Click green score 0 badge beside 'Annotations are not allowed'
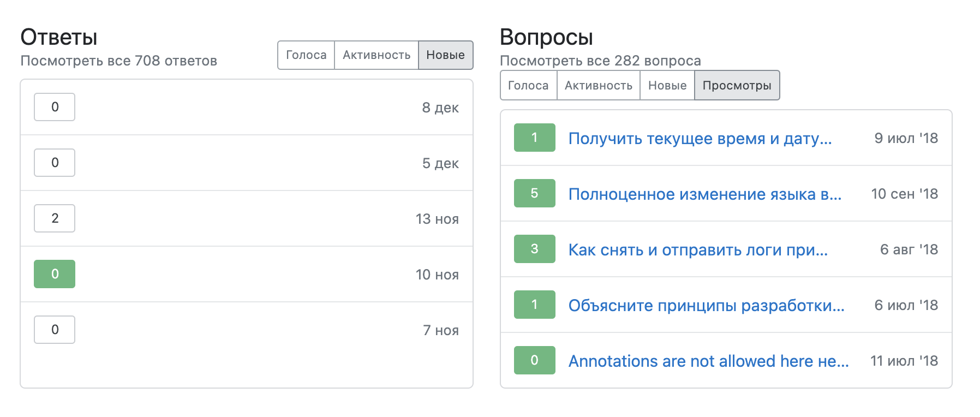The image size is (980, 417). pos(535,360)
